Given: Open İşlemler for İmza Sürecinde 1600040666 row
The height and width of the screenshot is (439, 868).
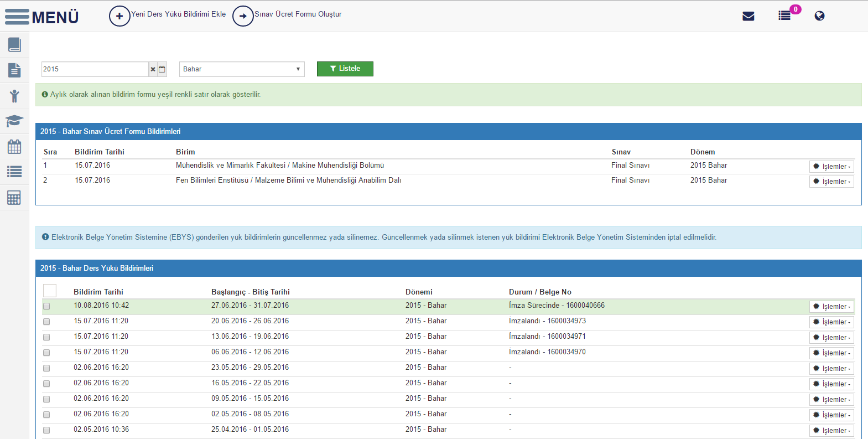Looking at the screenshot, I should click(831, 307).
